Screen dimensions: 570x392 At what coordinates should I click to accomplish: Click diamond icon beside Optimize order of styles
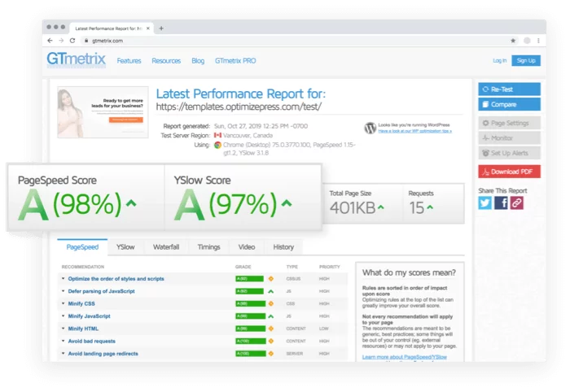pyautogui.click(x=271, y=279)
